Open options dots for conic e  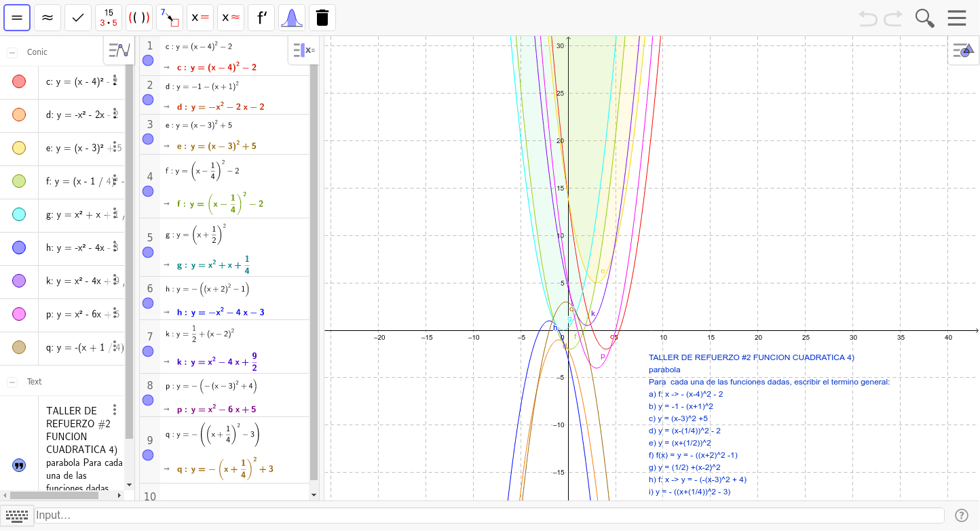pyautogui.click(x=115, y=148)
